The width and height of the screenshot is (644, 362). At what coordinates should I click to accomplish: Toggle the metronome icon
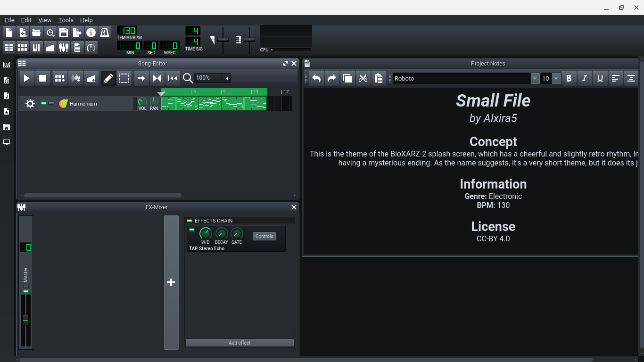pyautogui.click(x=105, y=33)
